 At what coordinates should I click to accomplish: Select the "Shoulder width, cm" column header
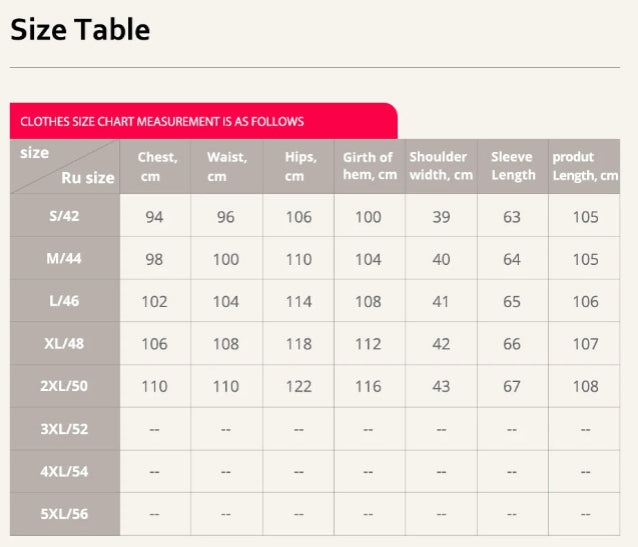[x=441, y=166]
